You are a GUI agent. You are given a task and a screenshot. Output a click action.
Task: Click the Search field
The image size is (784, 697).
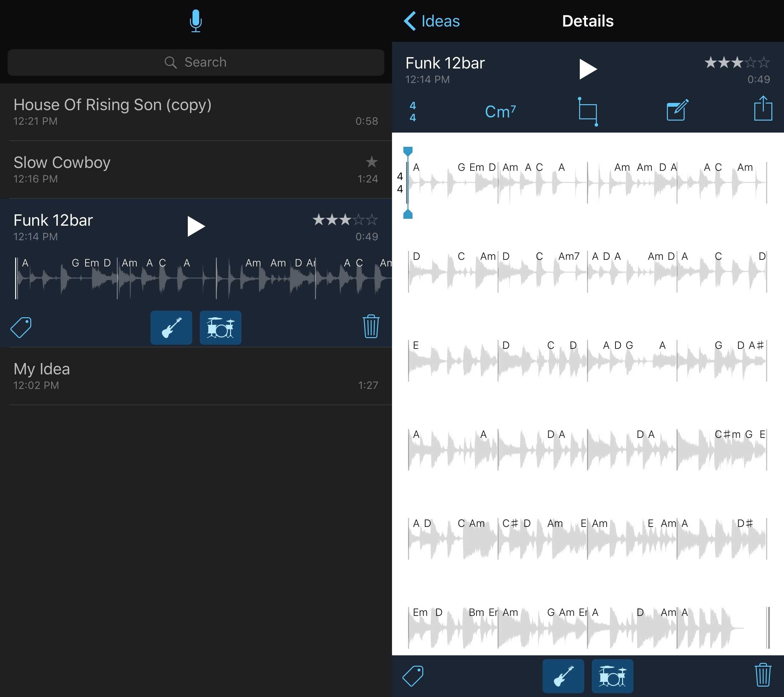click(x=196, y=62)
